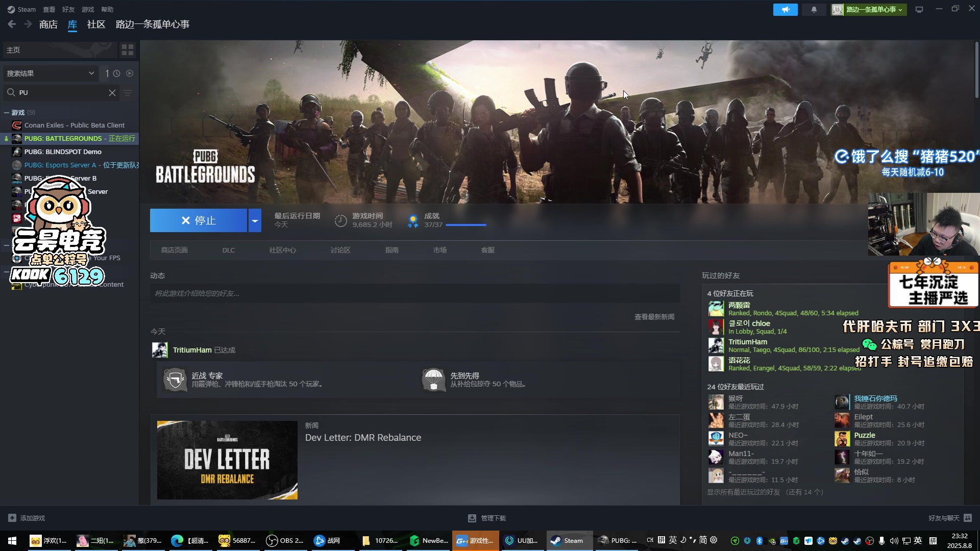Viewport: 980px width, 551px height.
Task: Click 查看最新新闻 link
Action: 654,317
